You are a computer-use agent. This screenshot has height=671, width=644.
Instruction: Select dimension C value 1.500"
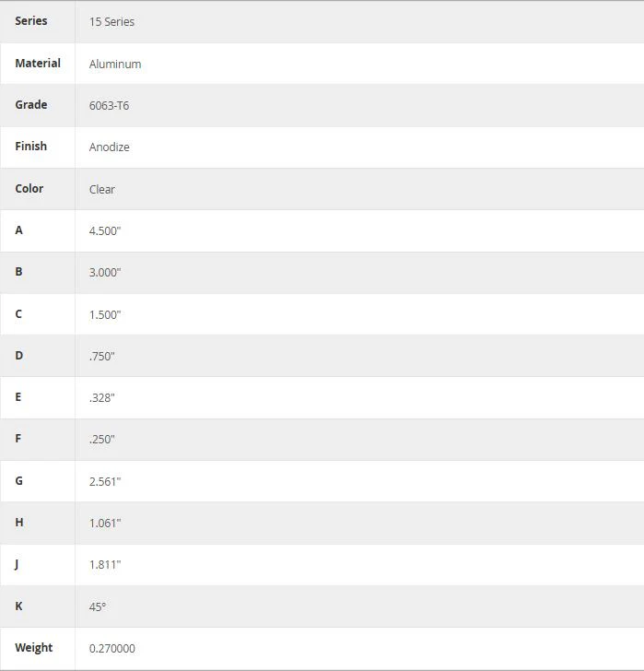[105, 315]
